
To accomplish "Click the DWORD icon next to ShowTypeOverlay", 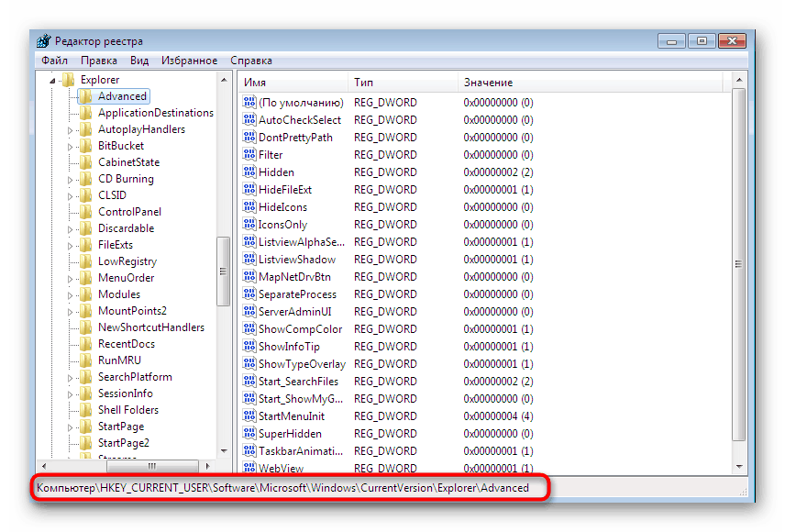I will (x=249, y=363).
